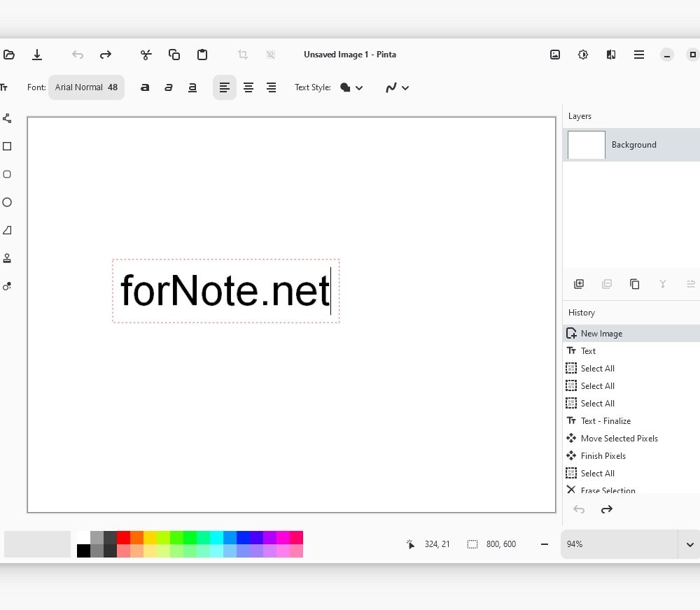Cut the selection with the scissors icon
This screenshot has width=700, height=610.
point(146,55)
